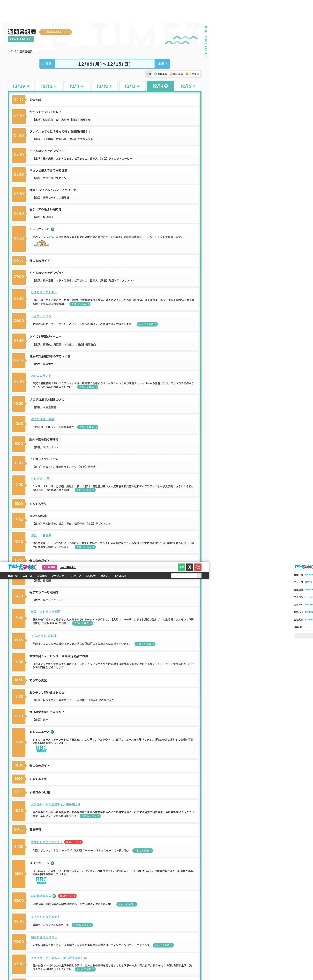Click the BBC News logo at 18:00
This screenshot has width=313, height=980.
(x=41, y=749)
